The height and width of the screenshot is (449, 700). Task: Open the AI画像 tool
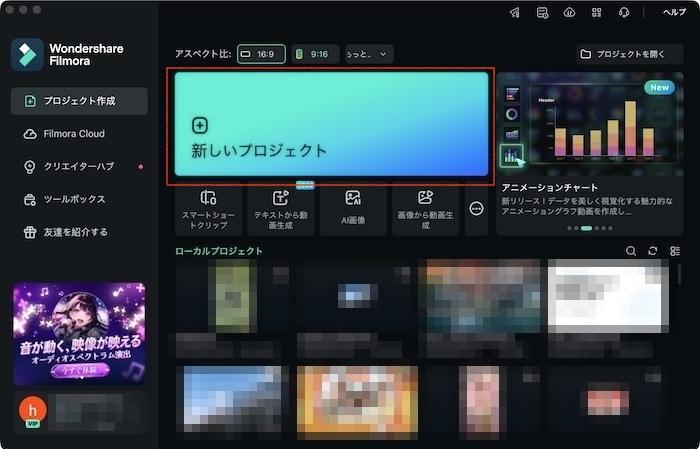[353, 210]
